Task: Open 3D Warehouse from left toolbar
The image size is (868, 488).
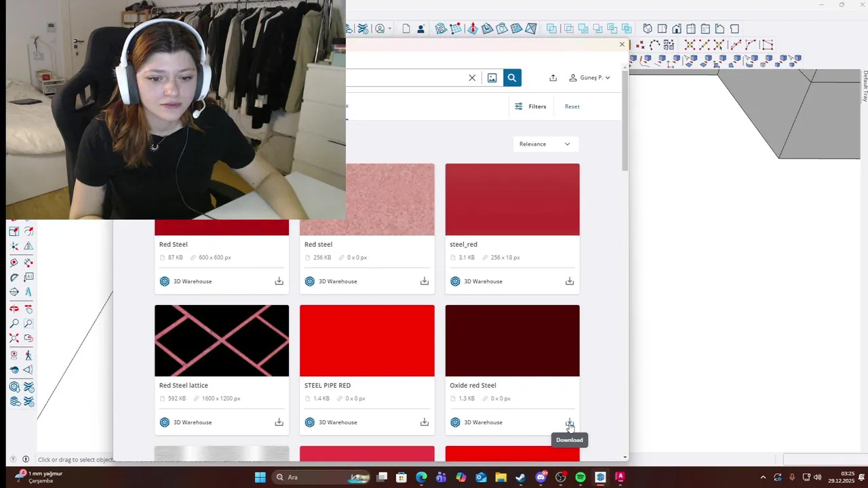Action: click(14, 387)
